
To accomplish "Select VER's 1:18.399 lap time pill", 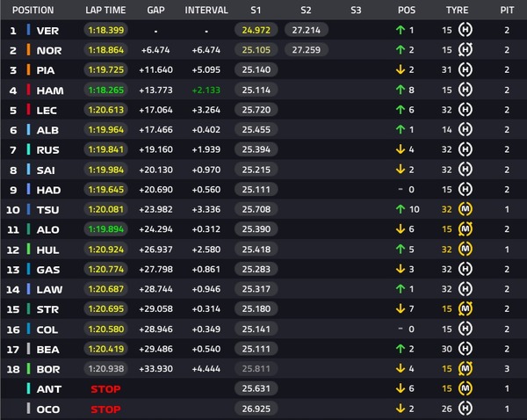I will point(106,30).
